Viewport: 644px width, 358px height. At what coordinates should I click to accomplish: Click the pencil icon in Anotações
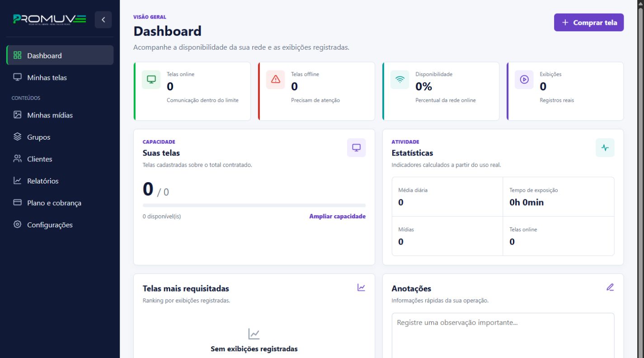610,287
